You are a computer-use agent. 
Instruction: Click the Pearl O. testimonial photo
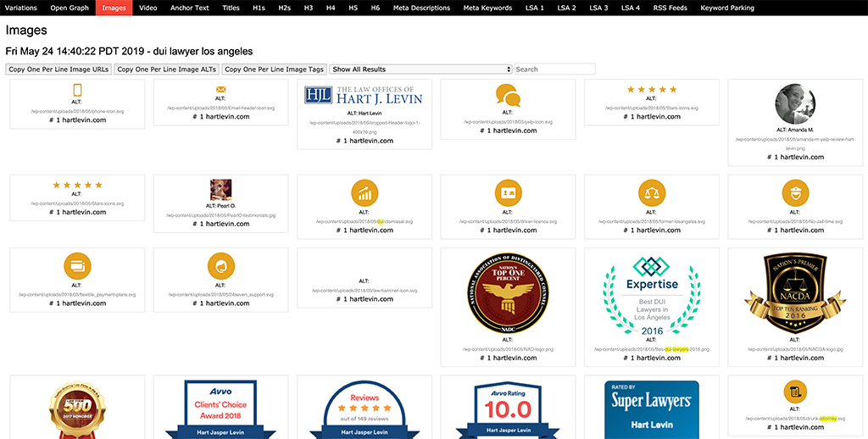[221, 190]
